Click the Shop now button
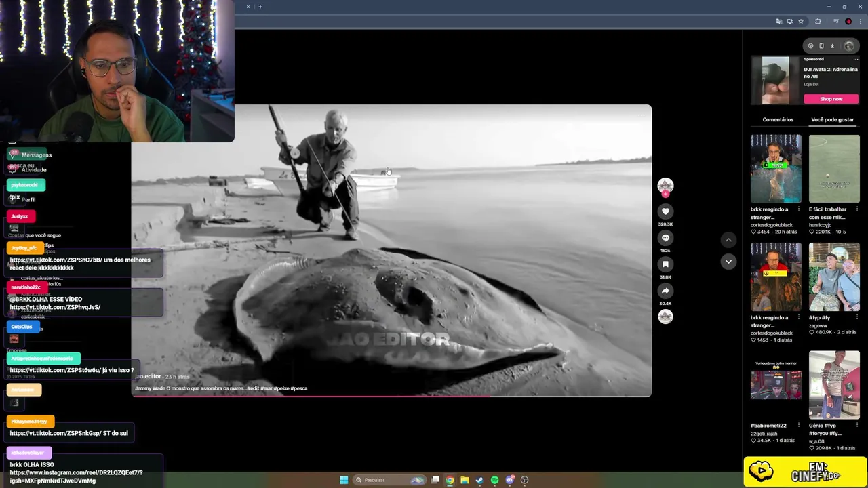This screenshot has width=868, height=488. point(831,99)
